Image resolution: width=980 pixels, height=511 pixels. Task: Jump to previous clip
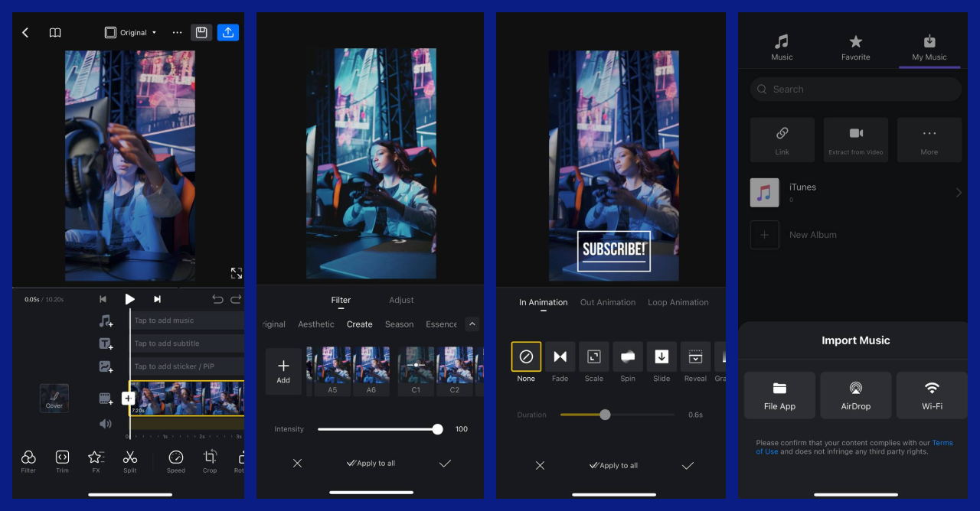[x=103, y=299]
